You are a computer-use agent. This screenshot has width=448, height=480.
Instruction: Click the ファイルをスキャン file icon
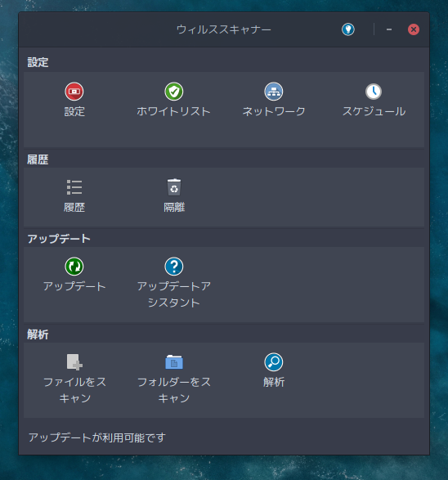click(x=74, y=361)
